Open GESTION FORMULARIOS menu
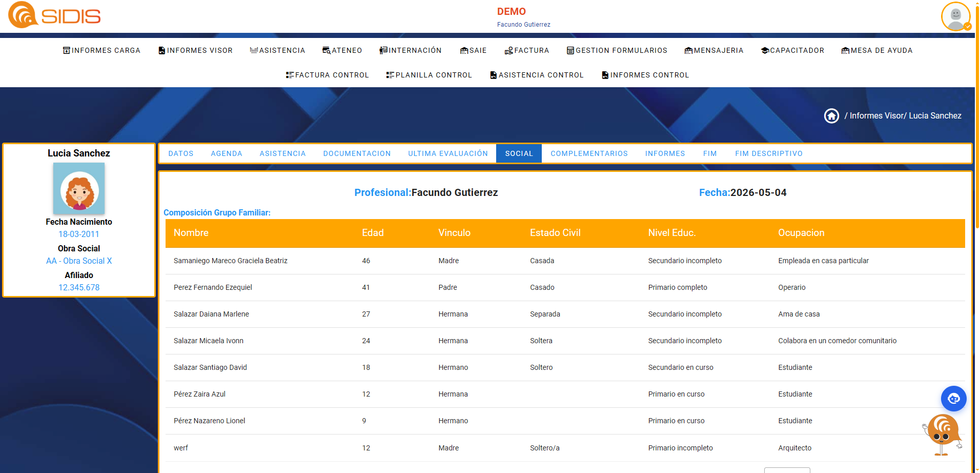 tap(617, 50)
